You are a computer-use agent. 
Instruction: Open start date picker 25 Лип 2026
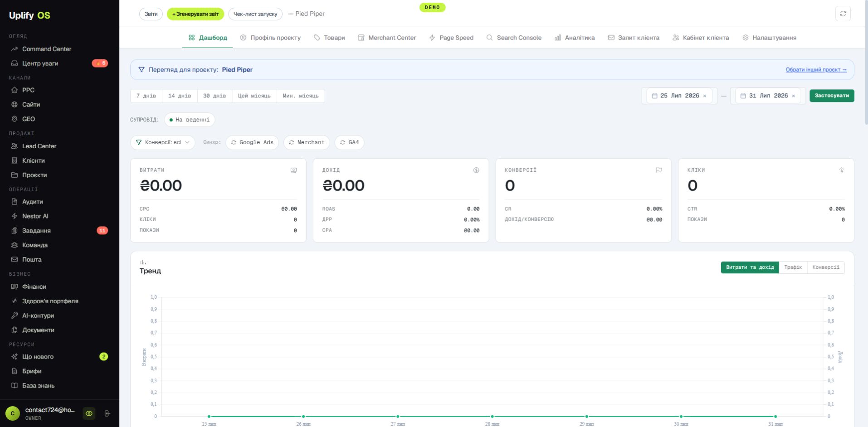pos(679,96)
